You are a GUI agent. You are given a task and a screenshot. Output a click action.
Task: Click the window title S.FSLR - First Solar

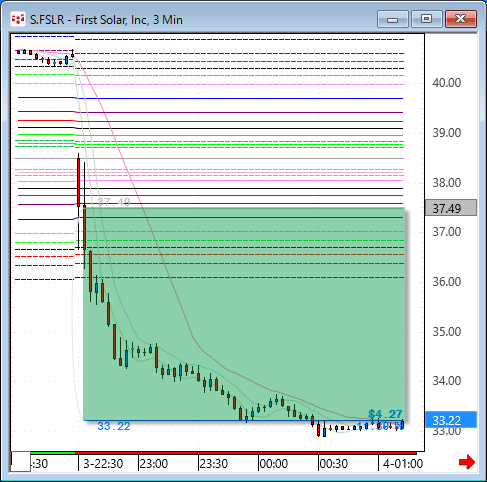click(x=106, y=20)
